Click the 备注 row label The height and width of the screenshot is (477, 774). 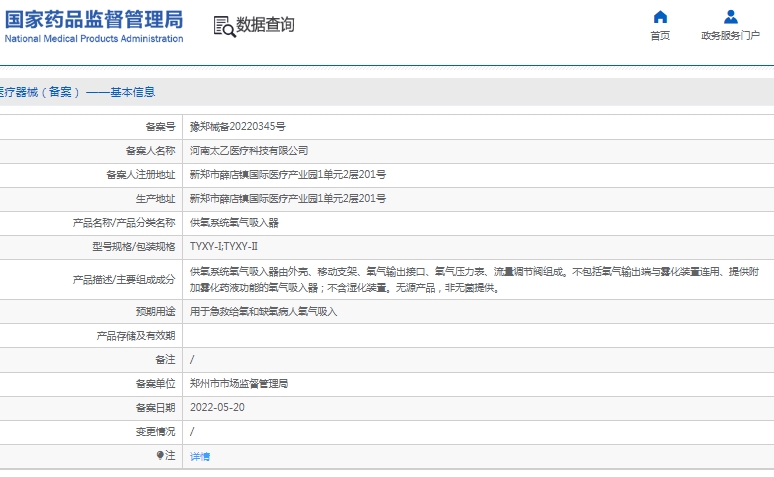165,359
